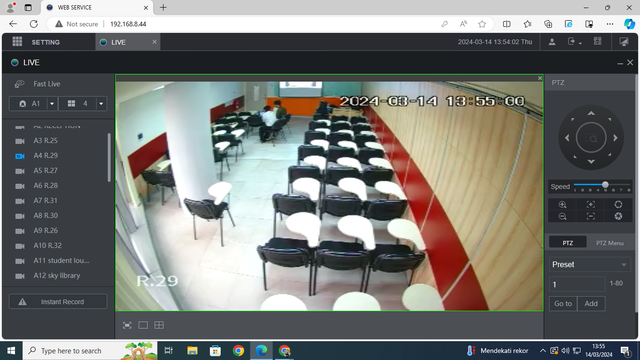The width and height of the screenshot is (640, 360).
Task: Click the PTZ center positioning icon
Action: click(x=591, y=138)
